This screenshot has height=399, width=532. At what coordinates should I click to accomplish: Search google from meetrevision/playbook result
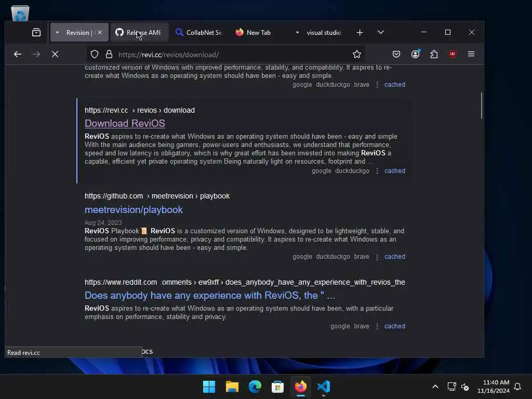tap(302, 257)
